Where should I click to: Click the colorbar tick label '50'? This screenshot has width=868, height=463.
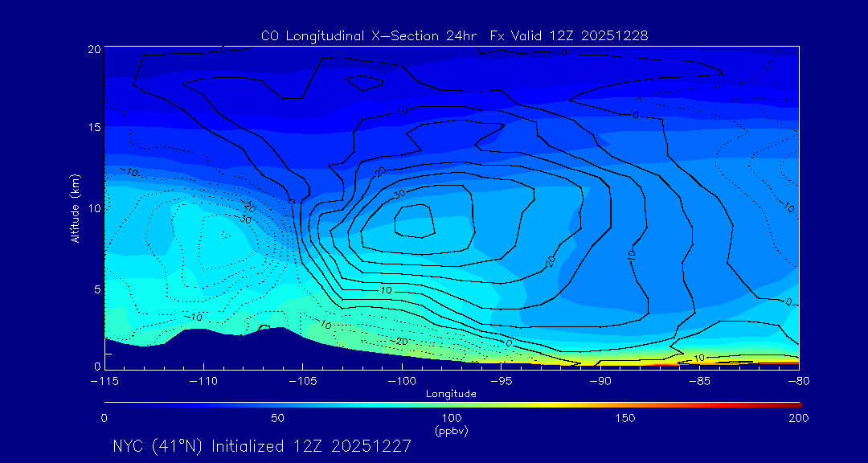(277, 418)
